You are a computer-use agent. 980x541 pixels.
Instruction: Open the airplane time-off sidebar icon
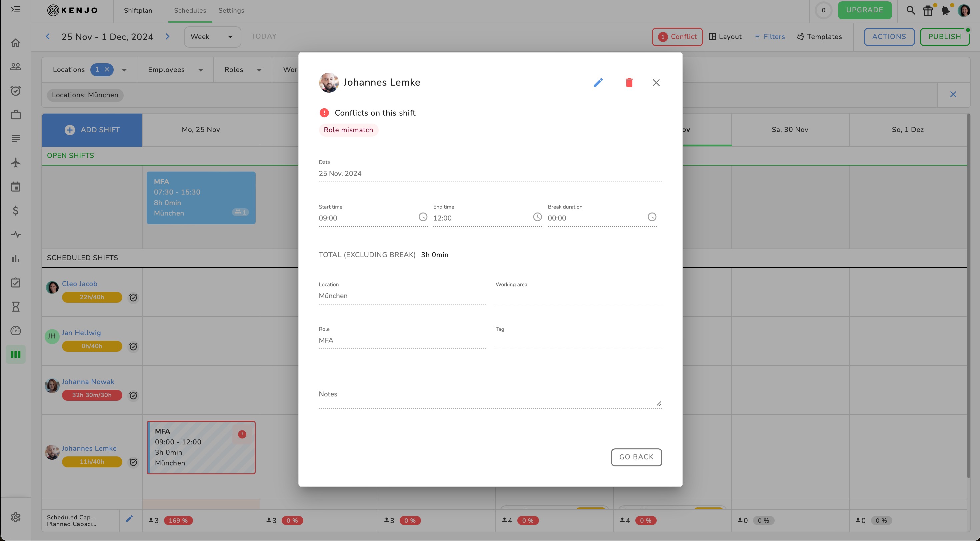(16, 163)
